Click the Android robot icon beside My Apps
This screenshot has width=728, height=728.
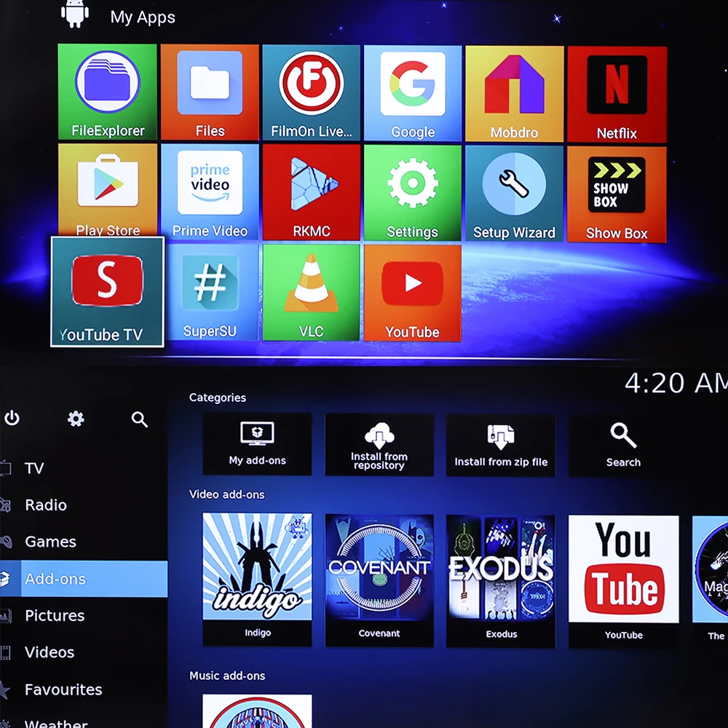coord(75,15)
